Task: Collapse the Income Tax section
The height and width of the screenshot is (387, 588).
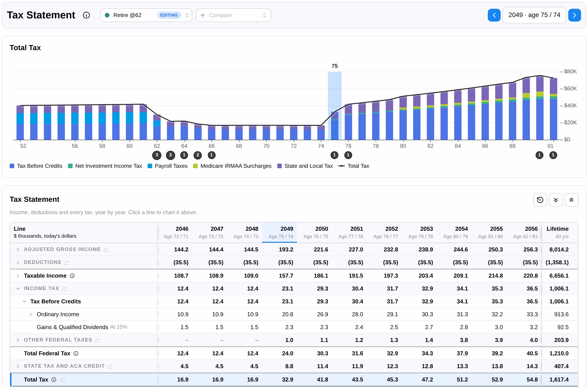Action: (x=18, y=288)
